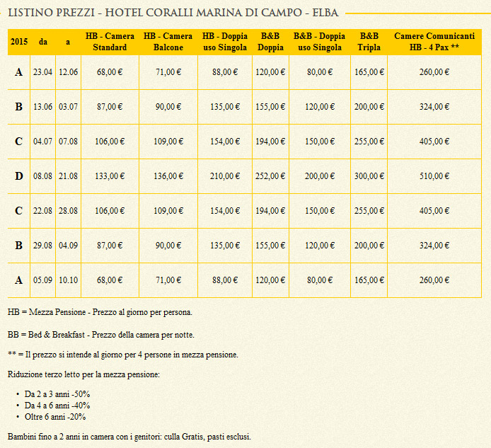Click the bullet 'Da 2 a 3 anni -50%'
The image size is (491, 448).
pyautogui.click(x=57, y=394)
